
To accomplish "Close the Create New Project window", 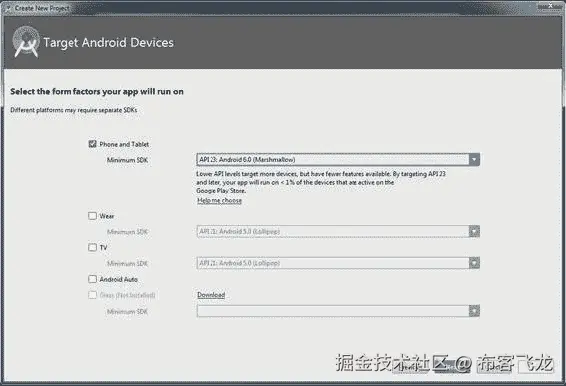I will click(x=550, y=6).
